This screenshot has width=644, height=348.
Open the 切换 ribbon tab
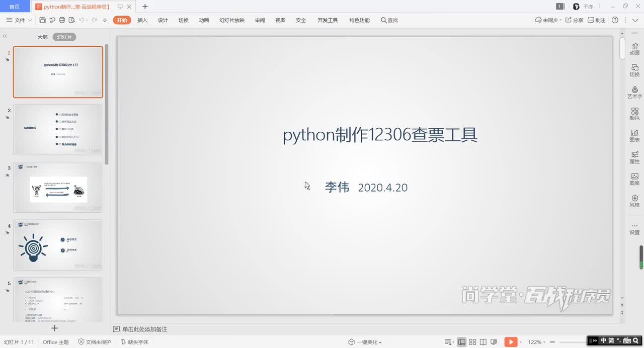coord(184,20)
